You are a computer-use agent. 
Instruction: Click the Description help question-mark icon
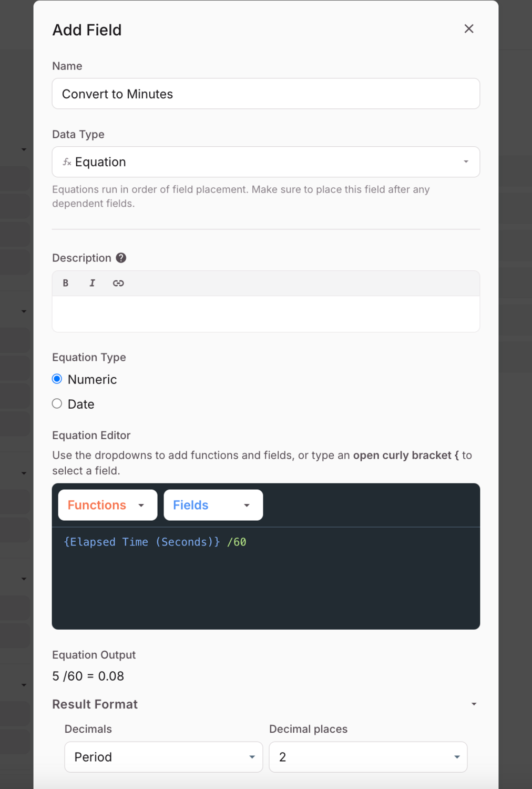(x=121, y=258)
